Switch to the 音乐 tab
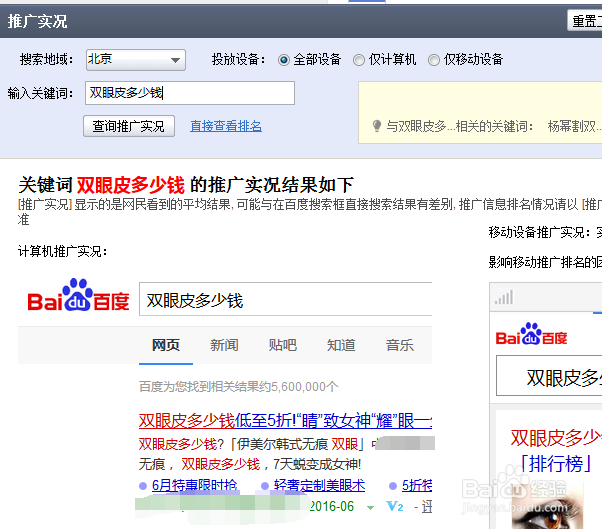 pyautogui.click(x=400, y=345)
